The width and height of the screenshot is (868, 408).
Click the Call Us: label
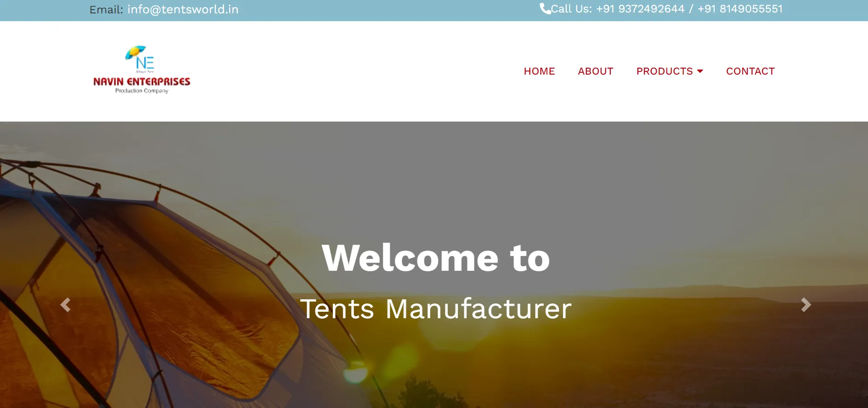[x=572, y=9]
